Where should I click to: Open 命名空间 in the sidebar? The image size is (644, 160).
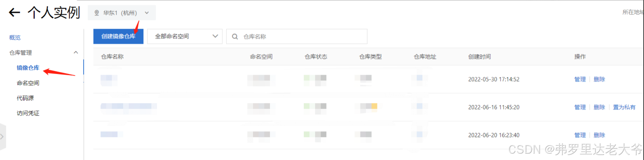pos(28,83)
